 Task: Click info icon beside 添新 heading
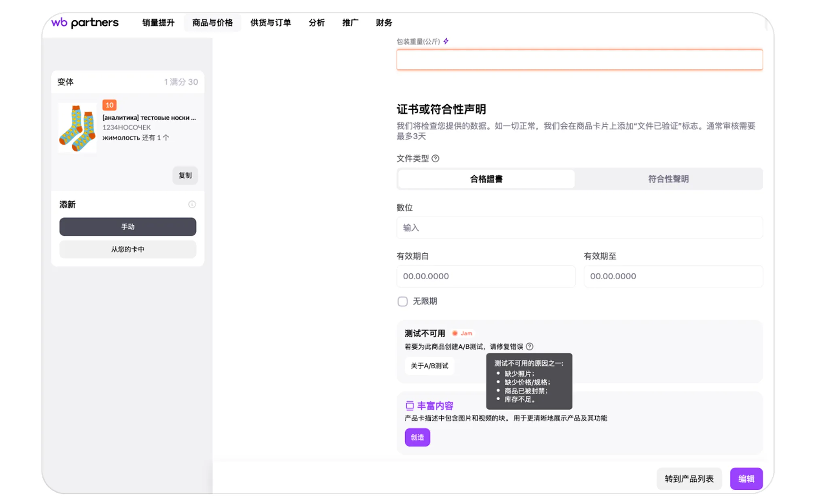pyautogui.click(x=192, y=204)
